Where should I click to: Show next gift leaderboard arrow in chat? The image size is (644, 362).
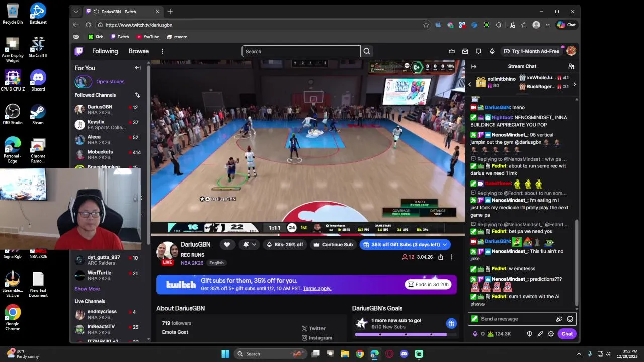[x=574, y=84]
